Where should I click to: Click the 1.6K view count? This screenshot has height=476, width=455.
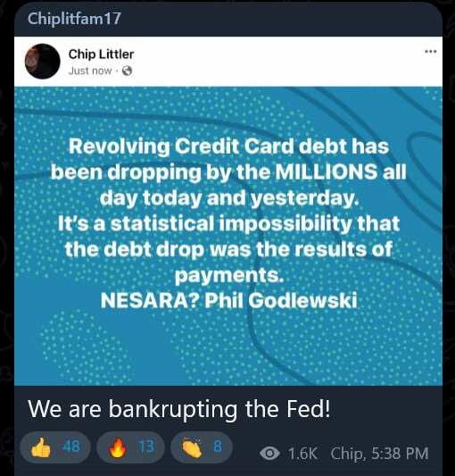click(x=302, y=454)
